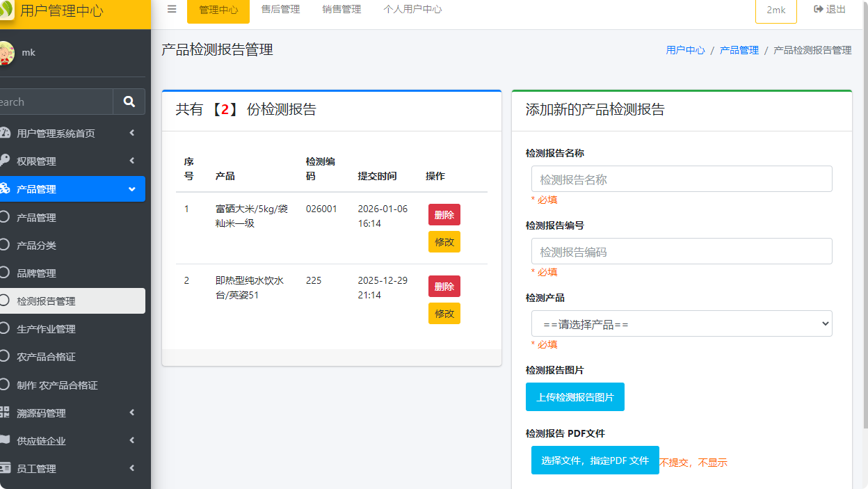Image resolution: width=868 pixels, height=489 pixels.
Task: Click the mk username in sidebar
Action: (x=29, y=53)
